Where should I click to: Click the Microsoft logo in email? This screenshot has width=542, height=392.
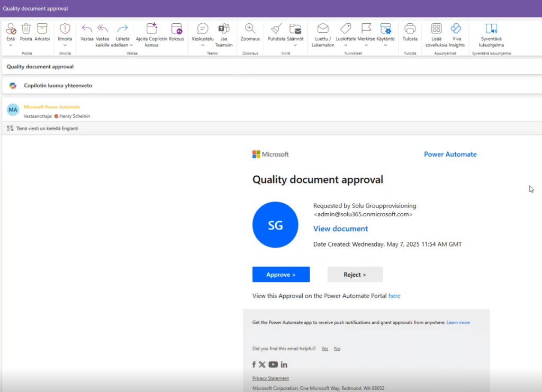270,154
